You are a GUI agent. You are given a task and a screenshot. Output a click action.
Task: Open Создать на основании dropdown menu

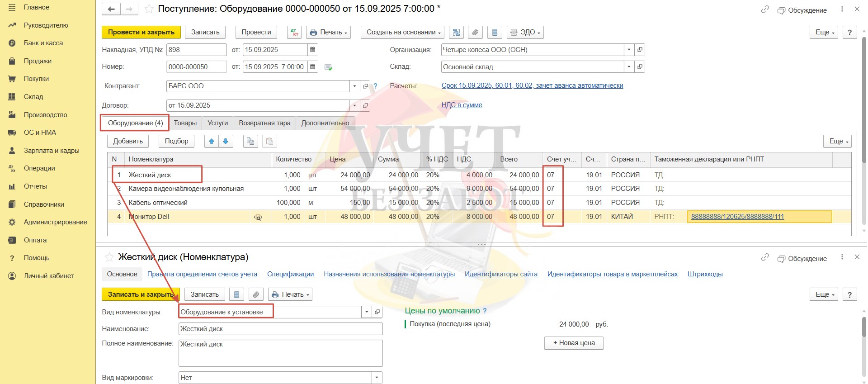(403, 32)
